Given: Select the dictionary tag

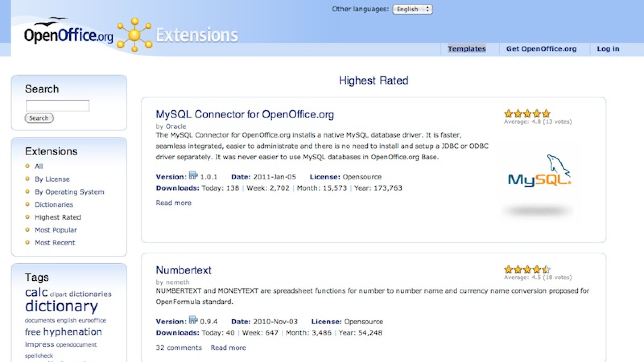Looking at the screenshot, I should [61, 306].
